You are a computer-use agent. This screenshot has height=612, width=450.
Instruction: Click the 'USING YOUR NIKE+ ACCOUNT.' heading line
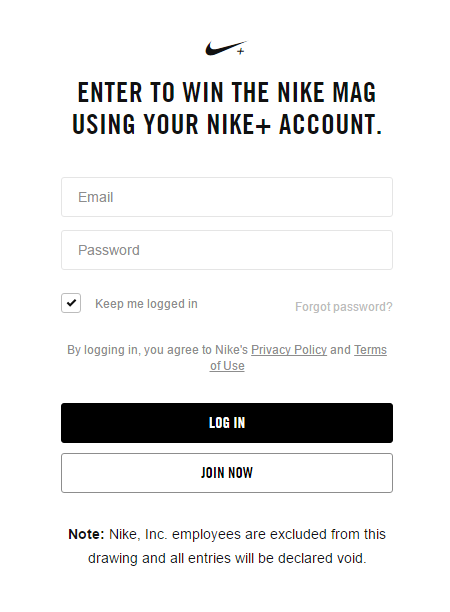click(x=227, y=125)
